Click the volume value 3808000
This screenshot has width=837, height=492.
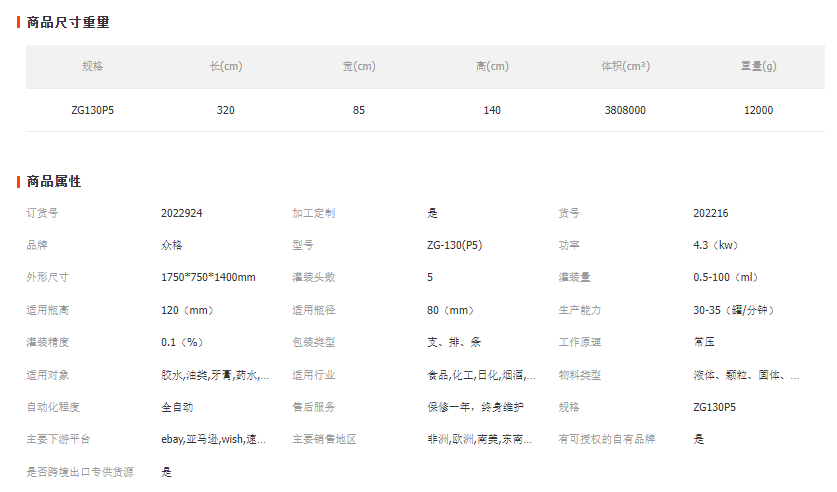click(x=625, y=110)
